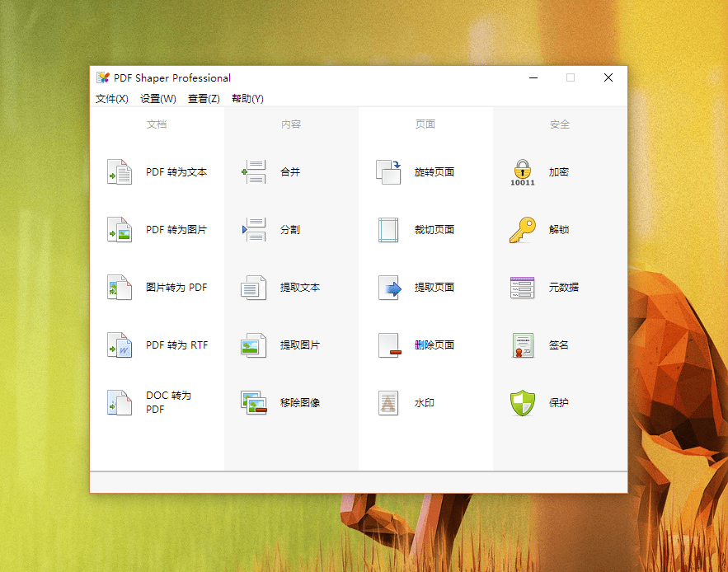
Task: Click the 图片转为 PDF icon
Action: click(x=120, y=287)
